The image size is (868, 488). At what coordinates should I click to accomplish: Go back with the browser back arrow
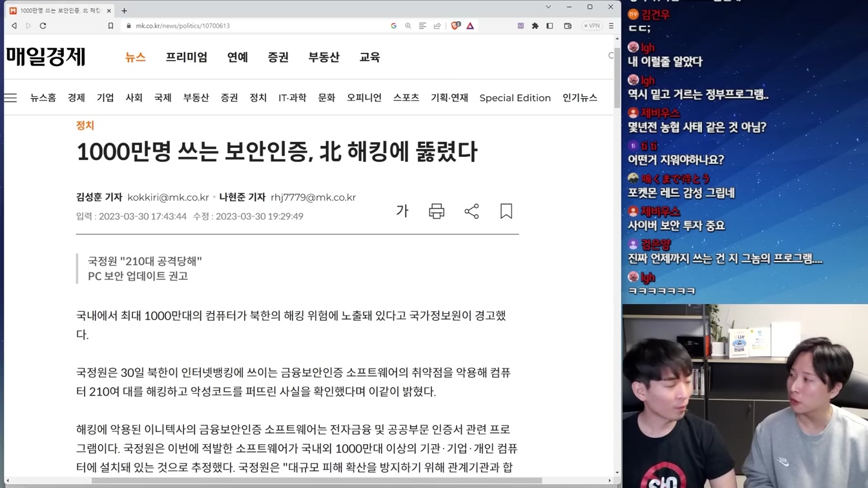tap(14, 26)
